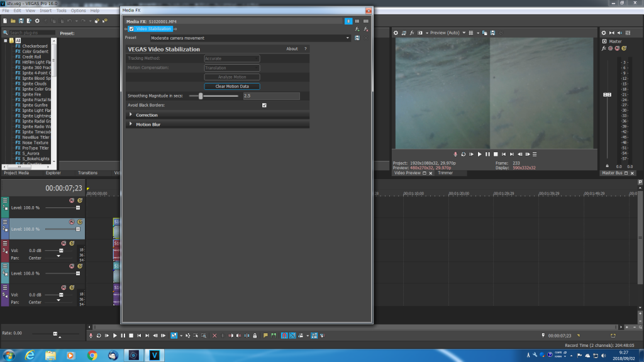The width and height of the screenshot is (644, 362).
Task: Expand the Motion Blur section
Action: 131,124
